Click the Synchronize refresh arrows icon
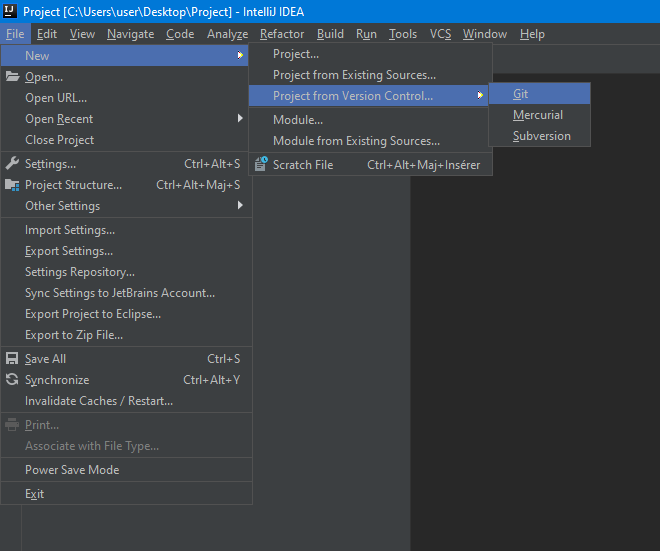 point(12,379)
